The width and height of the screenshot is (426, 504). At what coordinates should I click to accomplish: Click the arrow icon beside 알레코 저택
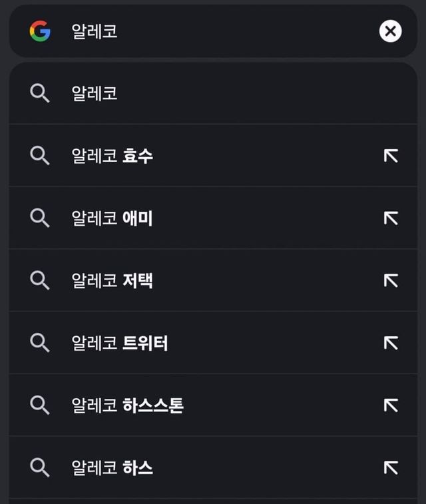tap(391, 280)
